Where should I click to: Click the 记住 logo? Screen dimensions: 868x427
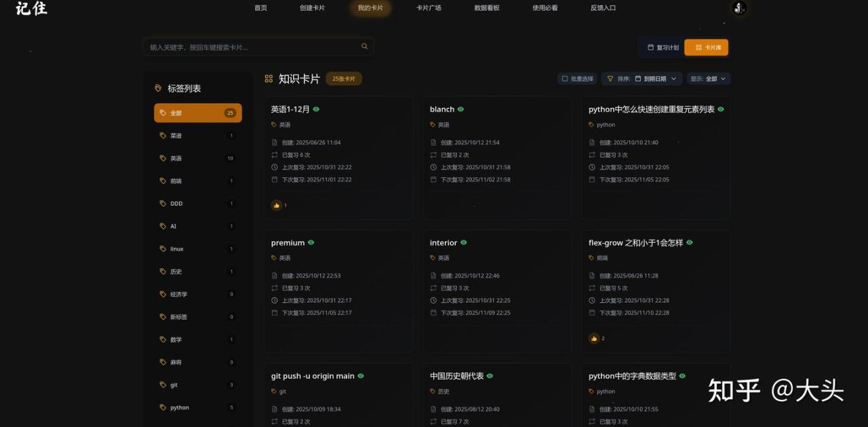point(31,9)
